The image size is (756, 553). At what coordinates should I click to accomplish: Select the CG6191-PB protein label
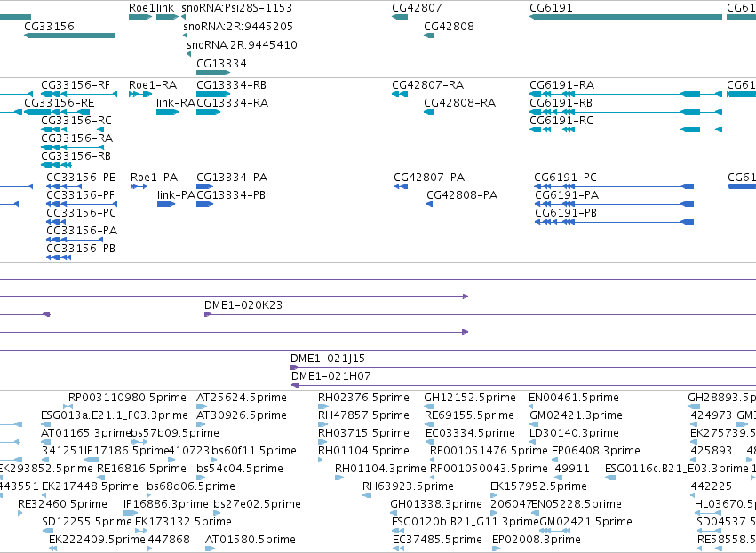click(566, 213)
